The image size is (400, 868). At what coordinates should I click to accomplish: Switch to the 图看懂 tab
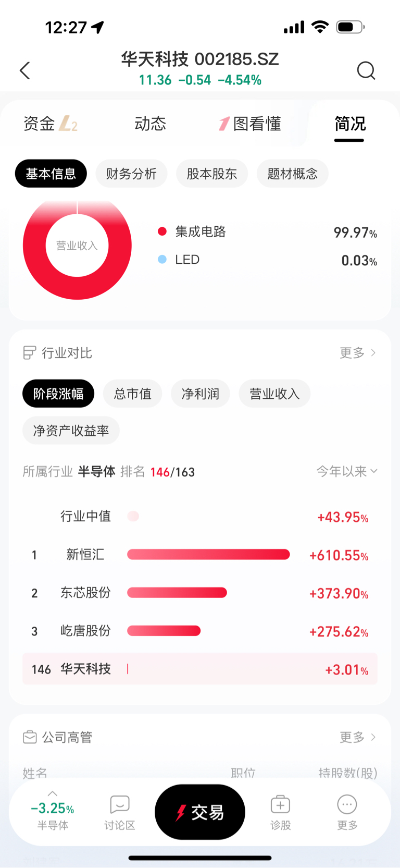[250, 124]
